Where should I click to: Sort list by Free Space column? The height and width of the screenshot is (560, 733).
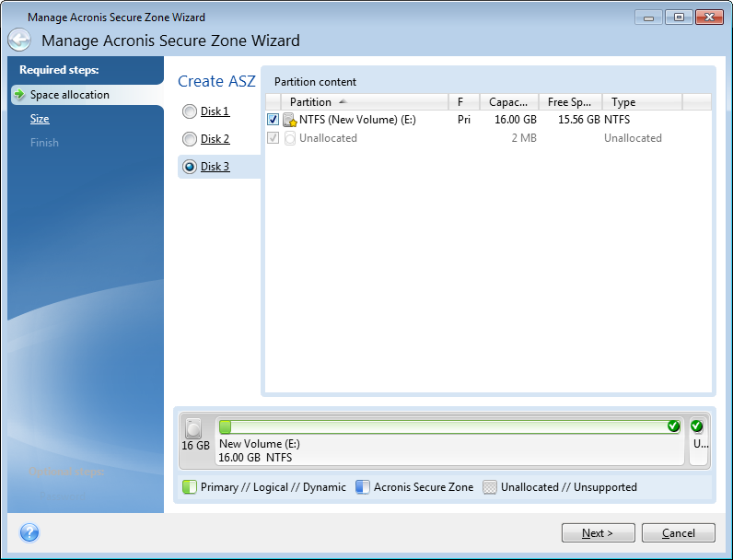(571, 102)
